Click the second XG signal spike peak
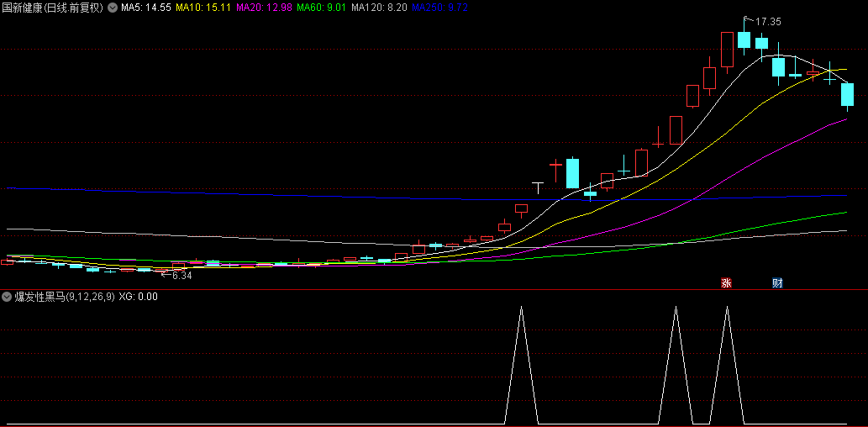868x427 pixels. [x=676, y=306]
